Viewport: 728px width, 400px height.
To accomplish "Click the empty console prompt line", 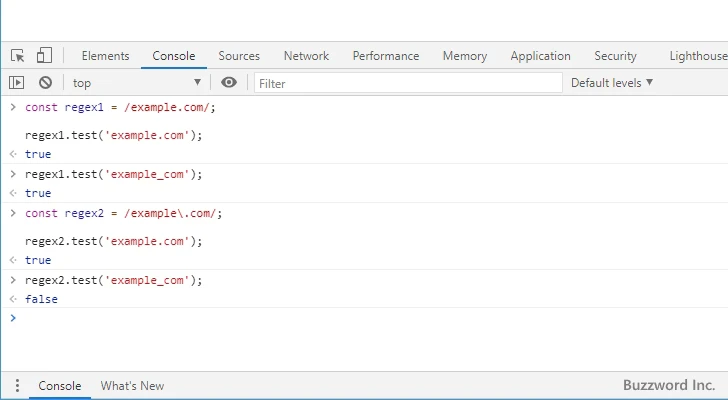I will tap(360, 318).
